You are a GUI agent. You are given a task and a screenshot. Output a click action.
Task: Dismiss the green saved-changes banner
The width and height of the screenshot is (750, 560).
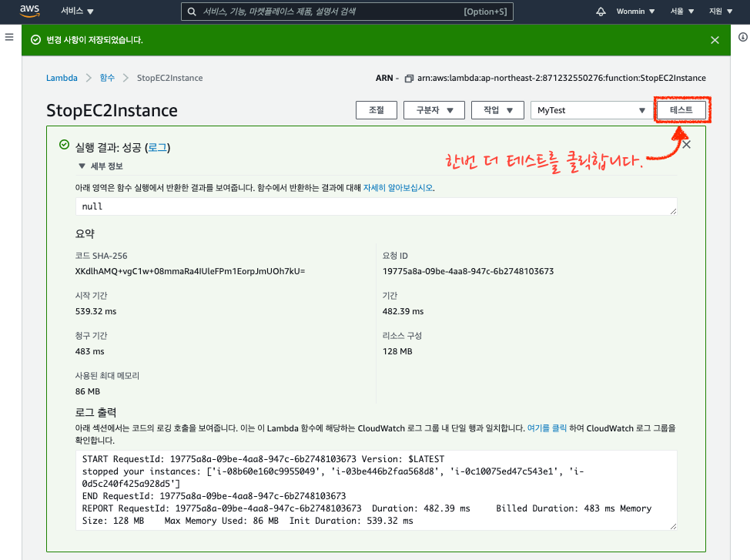click(715, 40)
